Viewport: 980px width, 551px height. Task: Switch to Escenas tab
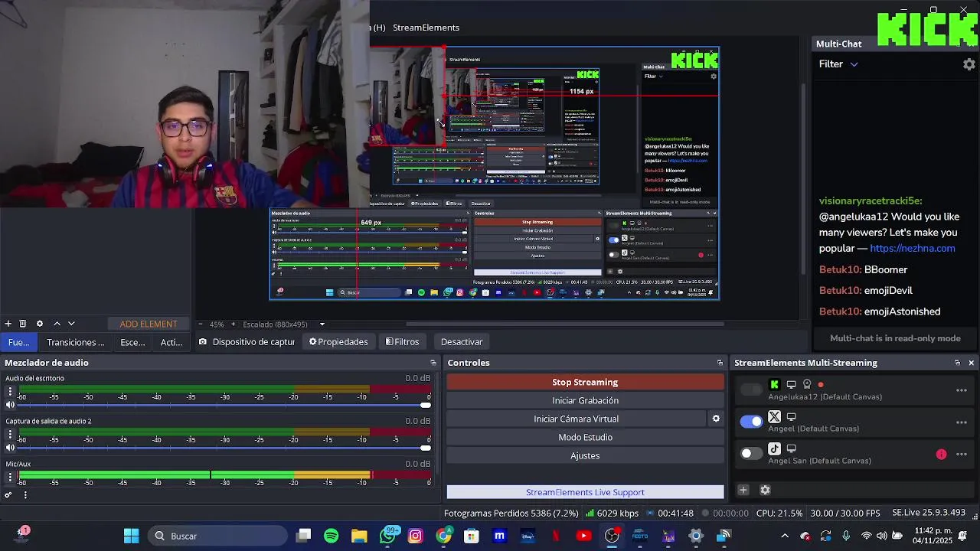[132, 342]
